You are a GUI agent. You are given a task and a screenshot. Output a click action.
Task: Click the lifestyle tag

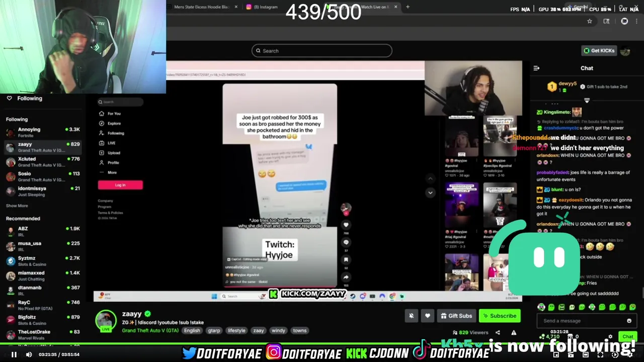coord(236,330)
